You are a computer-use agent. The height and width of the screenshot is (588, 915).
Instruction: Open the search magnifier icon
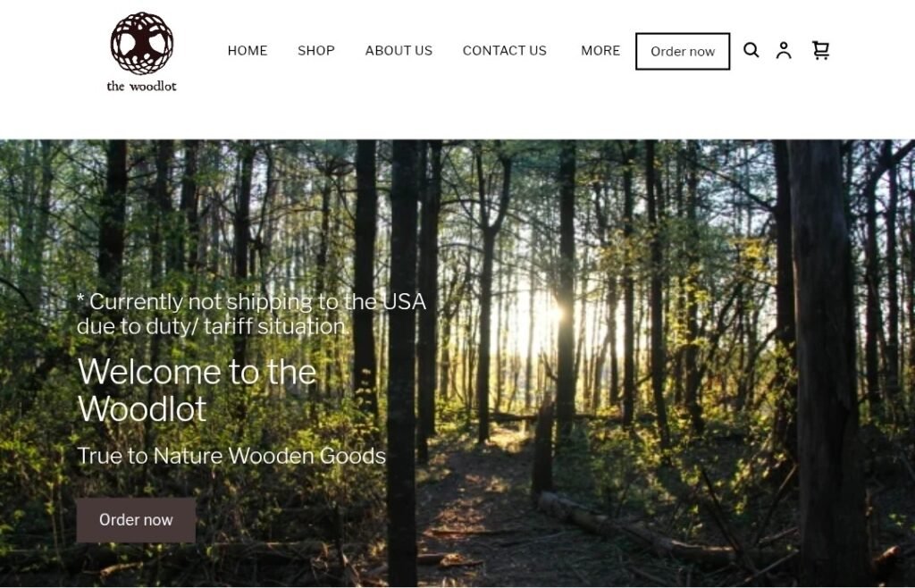coord(751,50)
